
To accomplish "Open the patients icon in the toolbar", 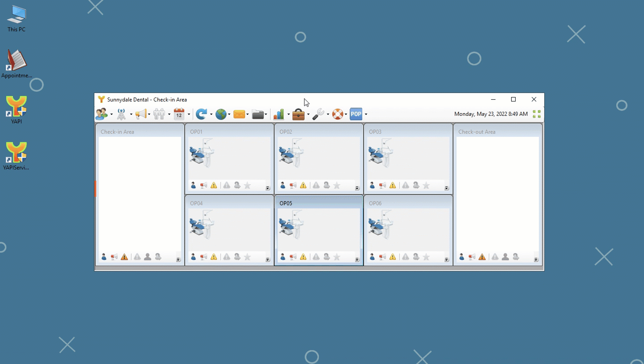I will 102,114.
